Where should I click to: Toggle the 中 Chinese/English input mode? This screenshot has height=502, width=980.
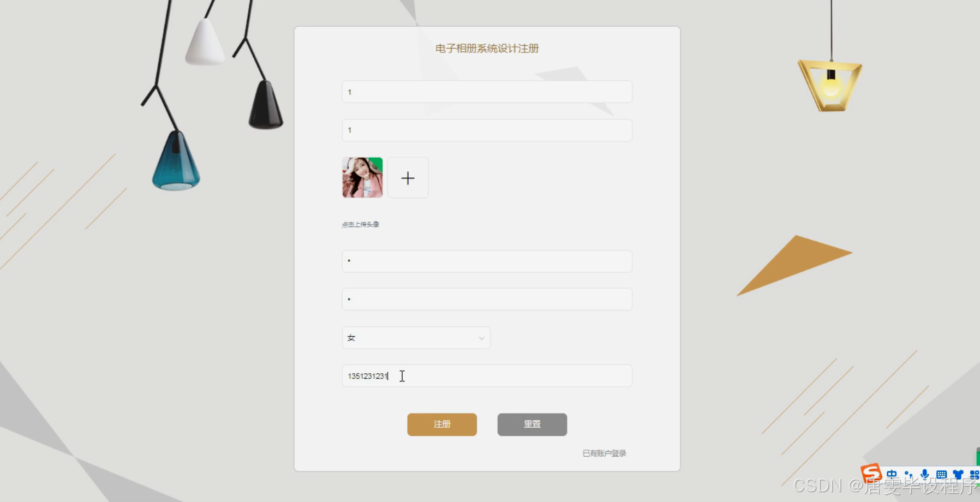pyautogui.click(x=892, y=474)
